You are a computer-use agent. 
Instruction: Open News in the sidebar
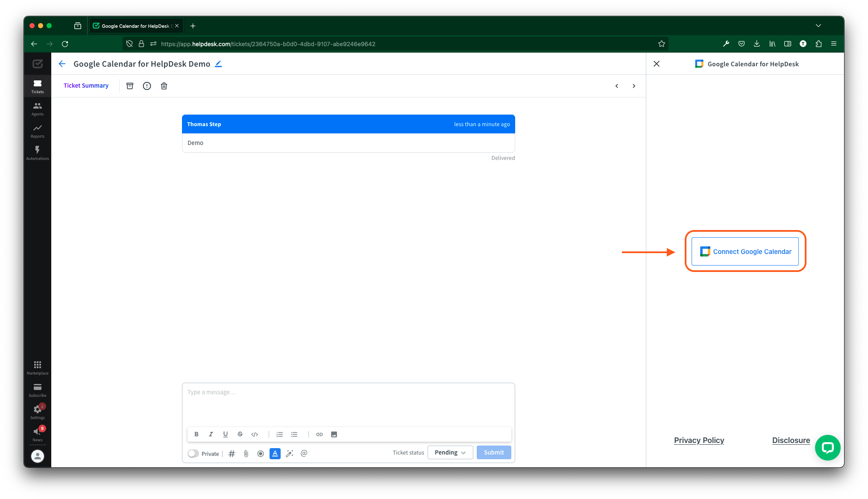38,434
